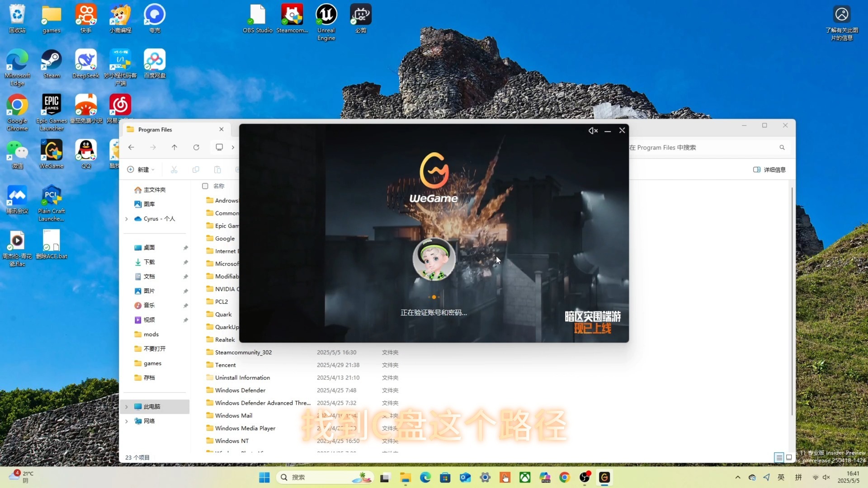Screen dimensions: 868x488
Task: Toggle the select-all checkbox by 名称
Action: click(x=205, y=186)
